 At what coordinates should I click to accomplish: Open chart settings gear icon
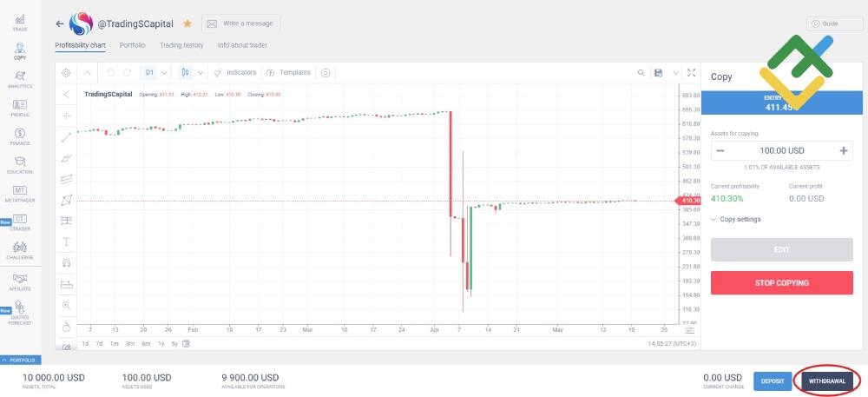[x=66, y=72]
